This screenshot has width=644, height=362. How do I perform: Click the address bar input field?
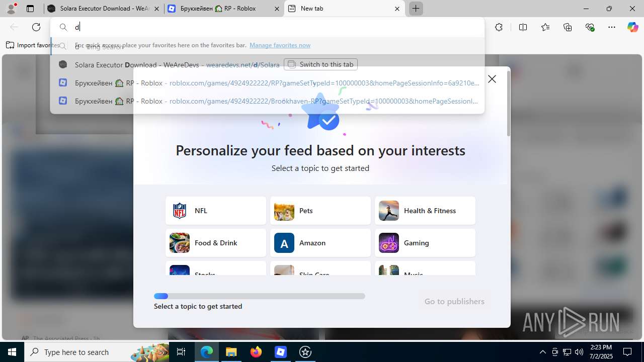[267, 27]
